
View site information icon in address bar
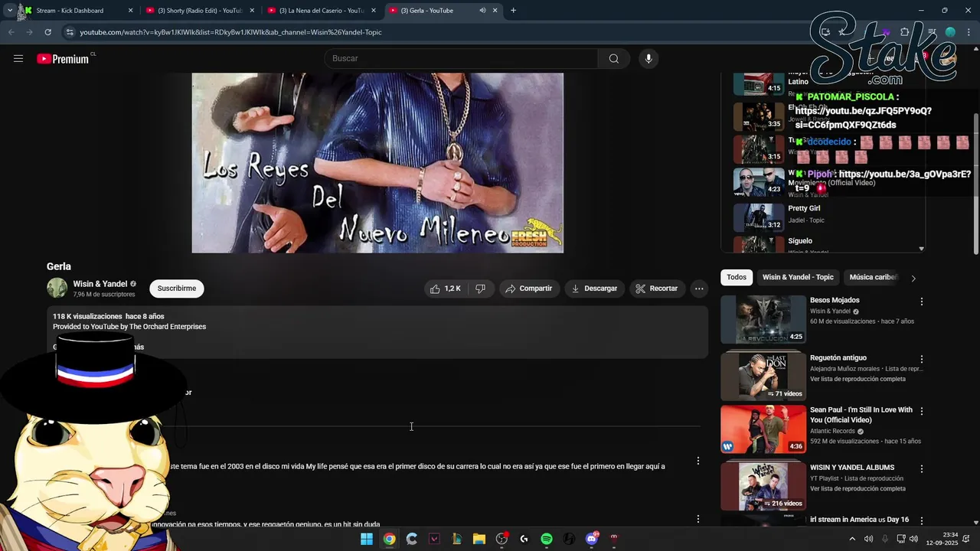(x=70, y=32)
